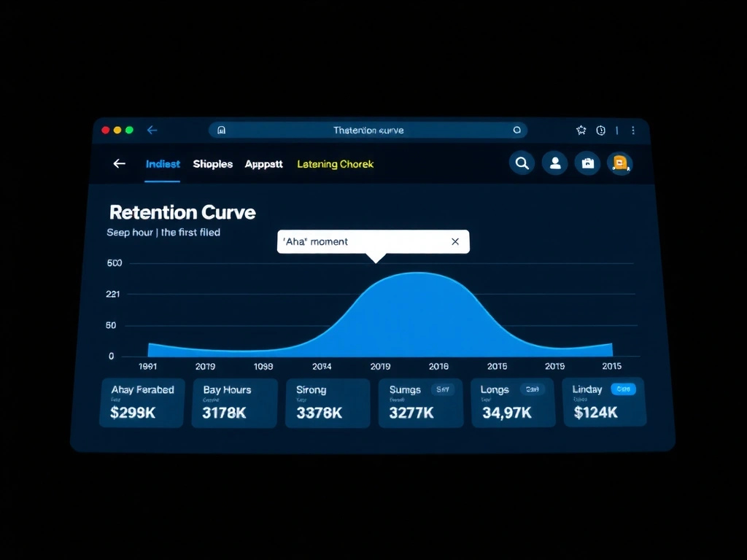Open the Latening Chorek link
The height and width of the screenshot is (560, 747).
tap(335, 163)
